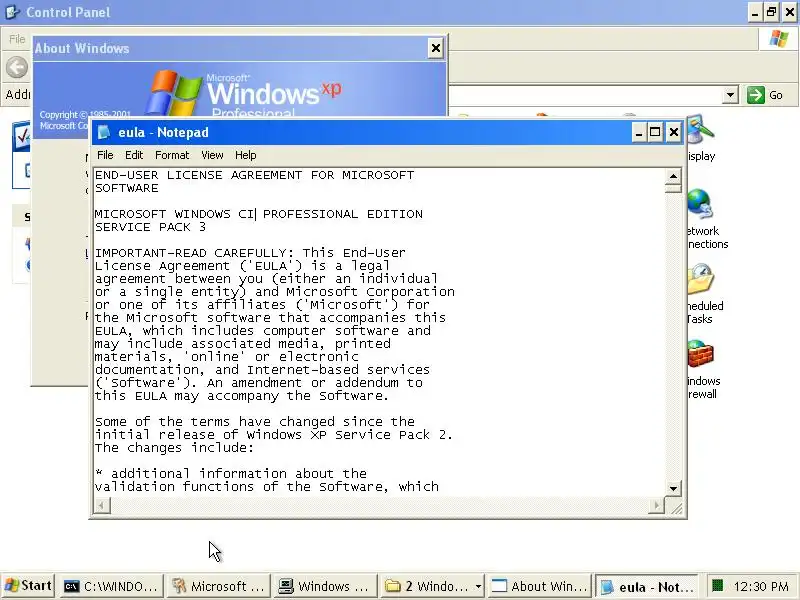Click the Notepad window resize grip

pyautogui.click(x=676, y=507)
